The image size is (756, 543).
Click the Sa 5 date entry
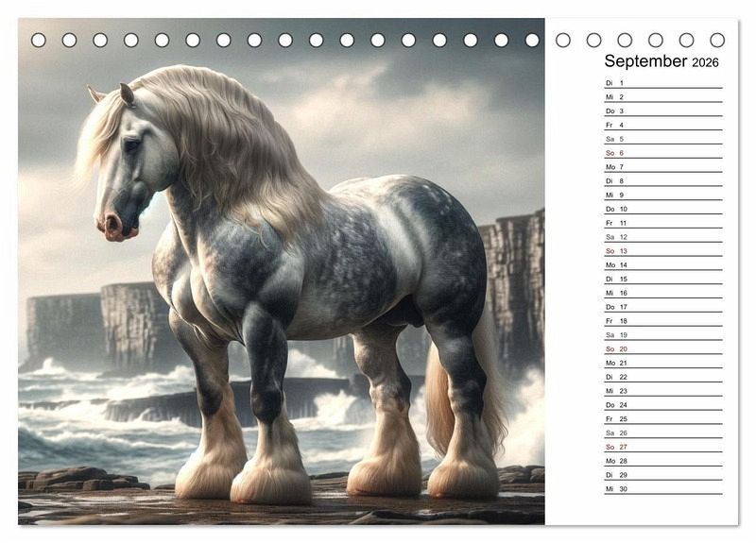(662, 139)
